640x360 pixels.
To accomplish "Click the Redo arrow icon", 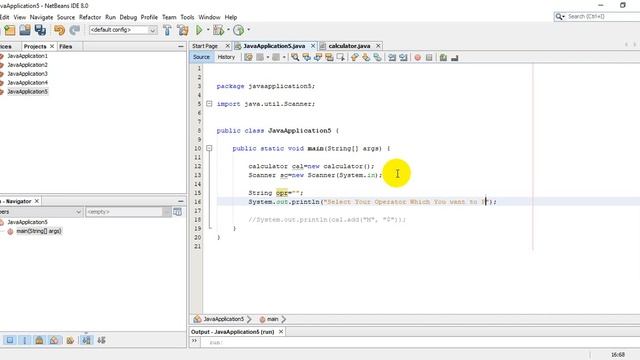I will 74,30.
